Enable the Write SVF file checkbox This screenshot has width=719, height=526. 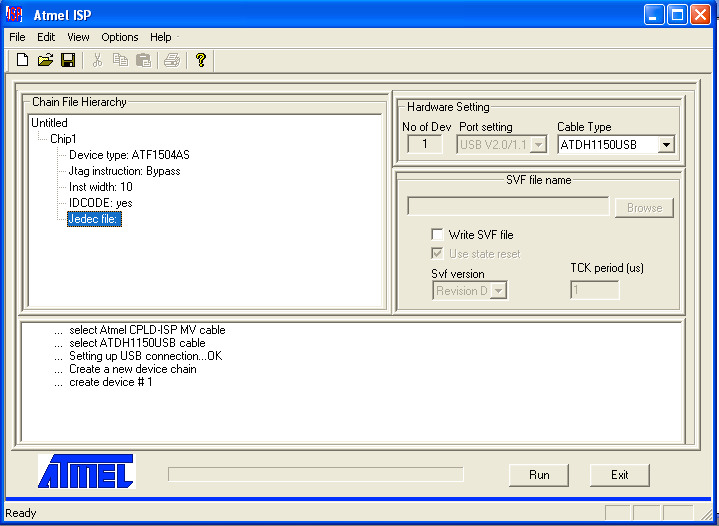(437, 235)
